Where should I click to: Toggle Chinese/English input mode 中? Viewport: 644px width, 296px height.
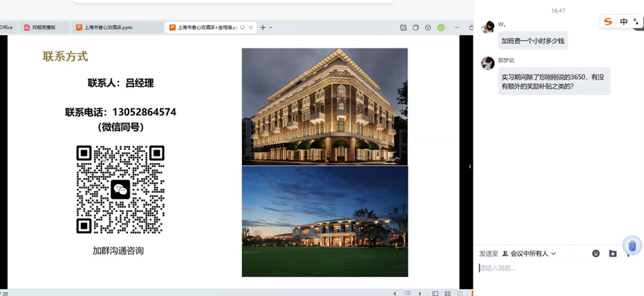[624, 22]
